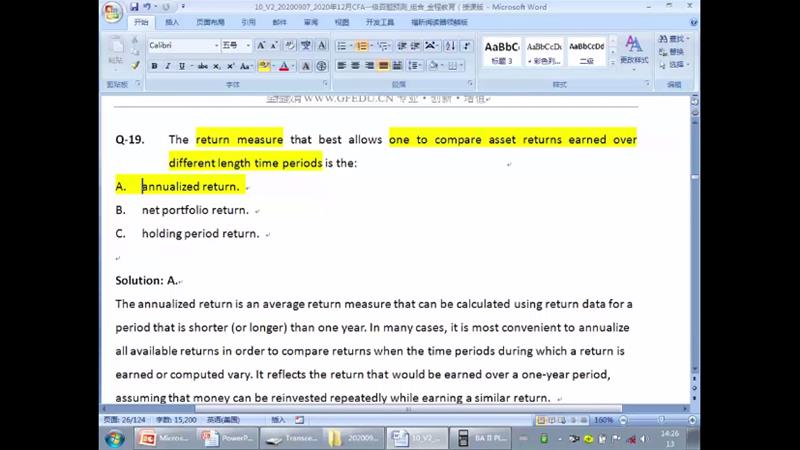Open the shading fill dropdown

pos(442,66)
